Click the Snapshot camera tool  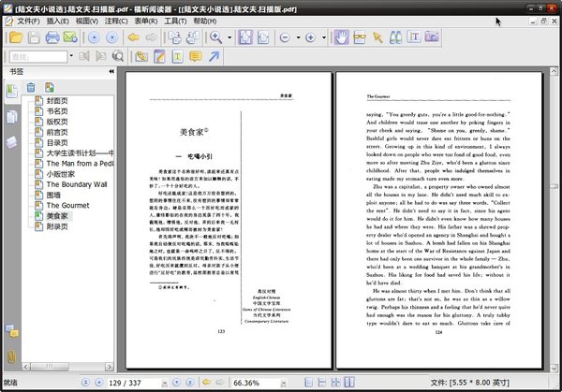coord(432,37)
